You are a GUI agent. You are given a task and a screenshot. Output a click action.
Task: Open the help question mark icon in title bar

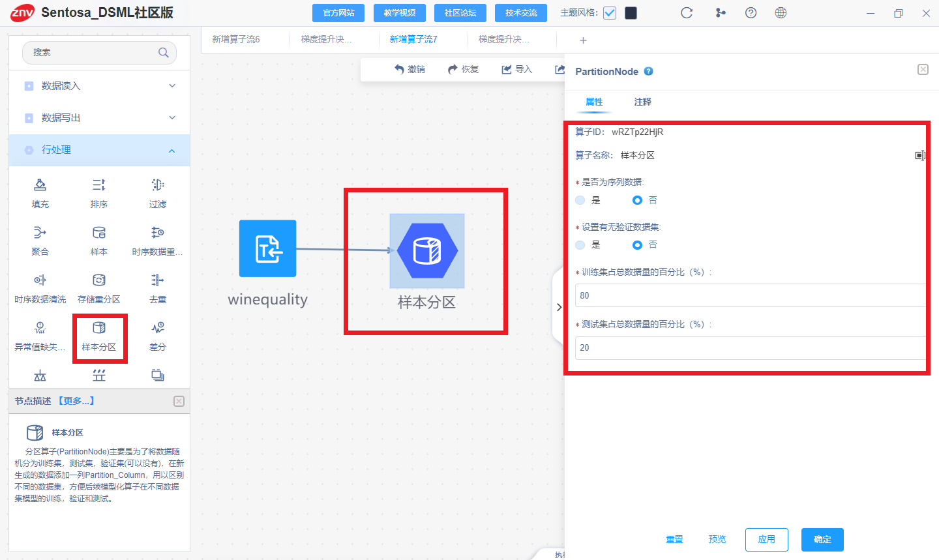pos(751,13)
